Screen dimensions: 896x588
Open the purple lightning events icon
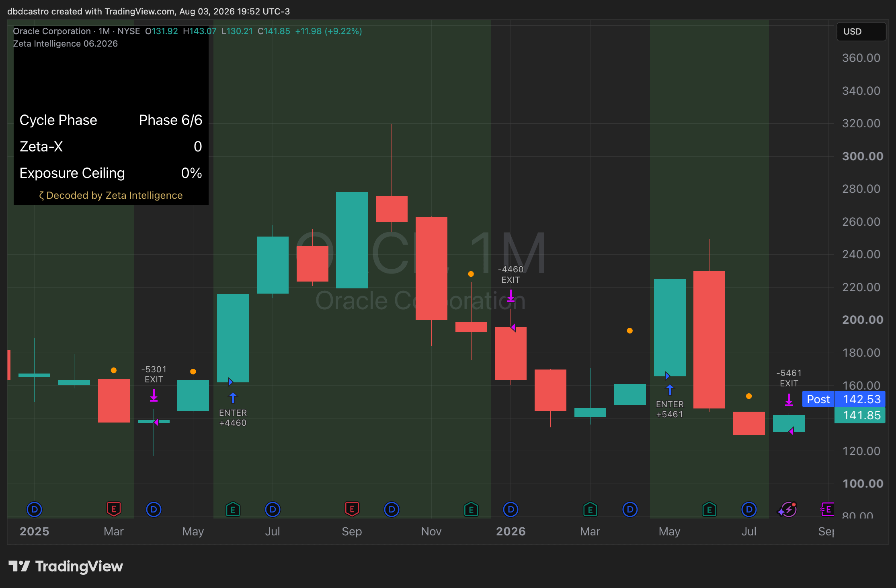pyautogui.click(x=787, y=510)
